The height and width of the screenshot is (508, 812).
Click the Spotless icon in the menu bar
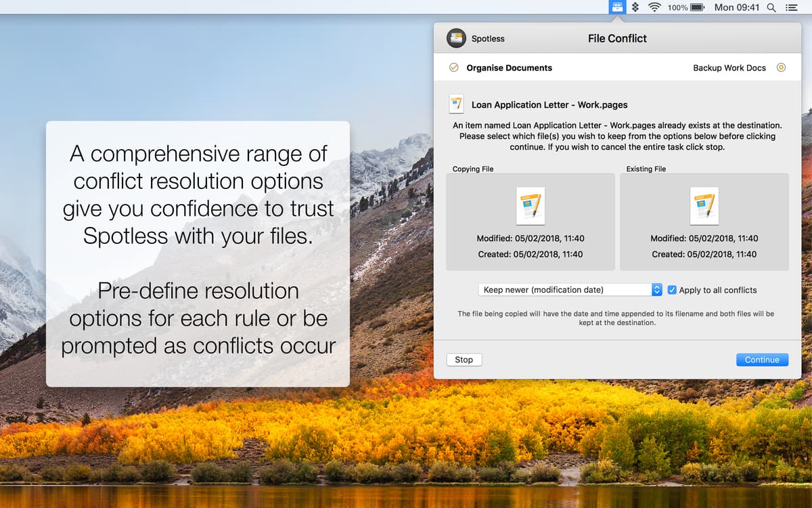[x=617, y=7]
